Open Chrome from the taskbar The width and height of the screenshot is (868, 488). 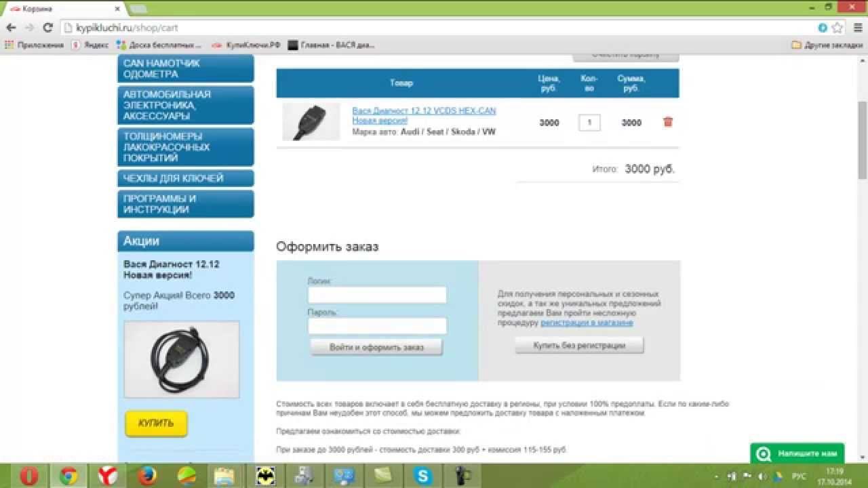coord(68,476)
